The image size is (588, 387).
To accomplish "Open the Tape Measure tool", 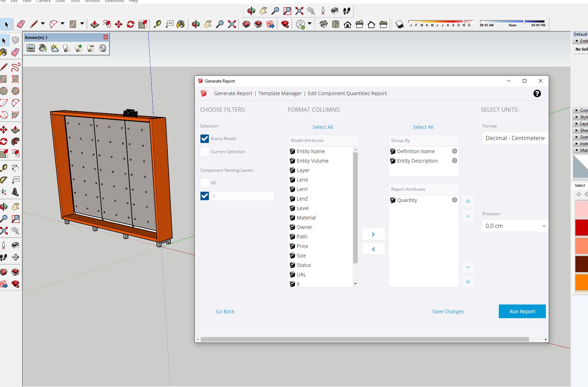I will coord(157,24).
